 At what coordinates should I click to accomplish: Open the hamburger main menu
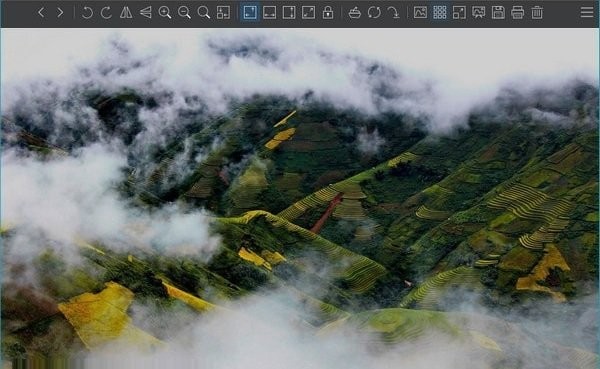(587, 12)
